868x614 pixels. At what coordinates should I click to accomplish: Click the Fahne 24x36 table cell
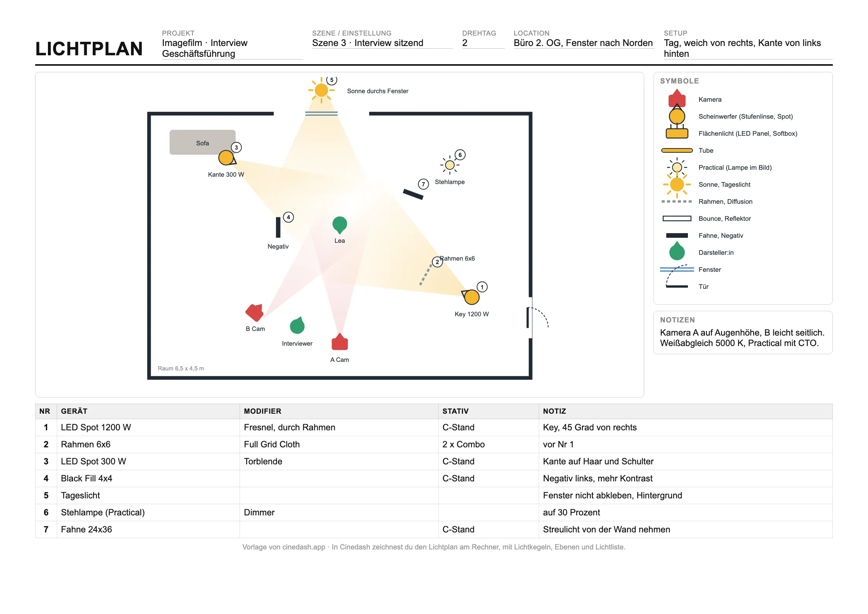pyautogui.click(x=148, y=529)
